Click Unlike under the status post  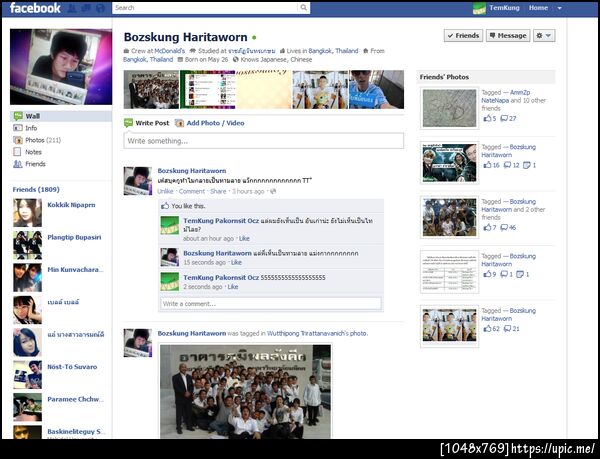[165, 191]
